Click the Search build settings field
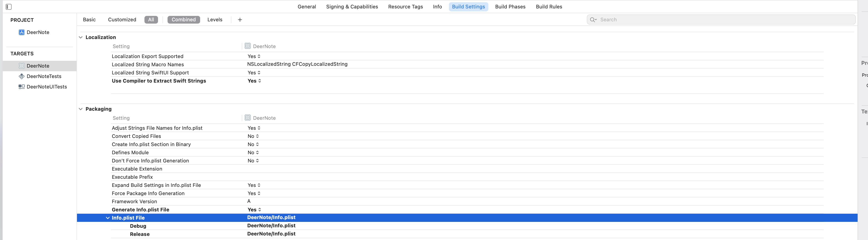 [721, 20]
